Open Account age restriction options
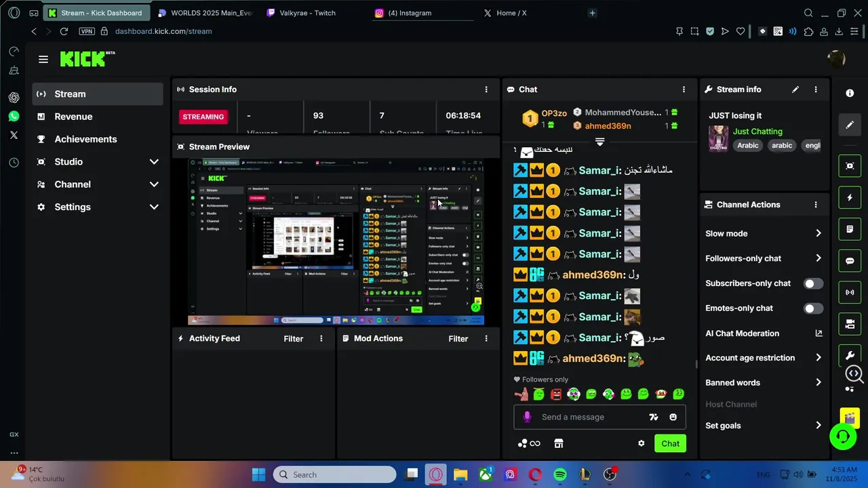The image size is (868, 488). pos(764,358)
